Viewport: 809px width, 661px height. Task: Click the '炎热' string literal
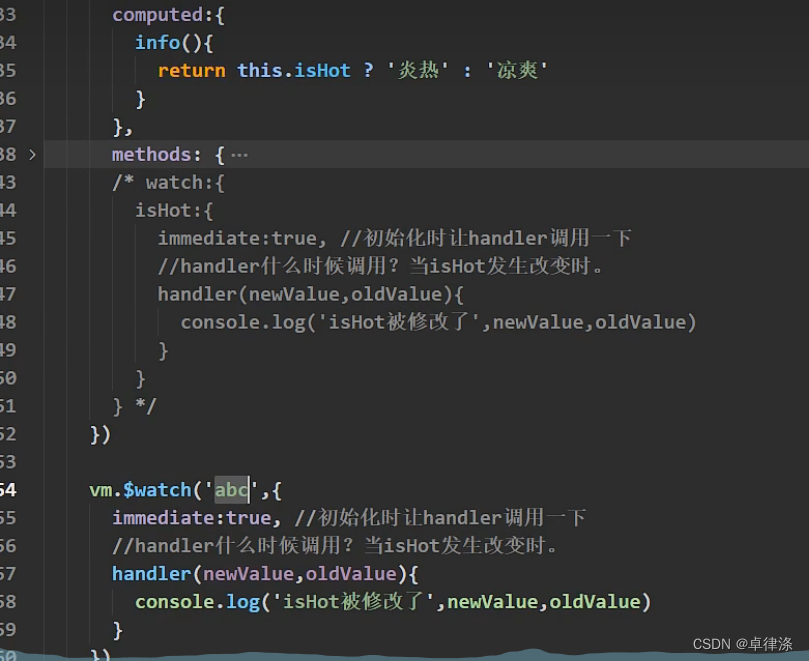click(418, 70)
